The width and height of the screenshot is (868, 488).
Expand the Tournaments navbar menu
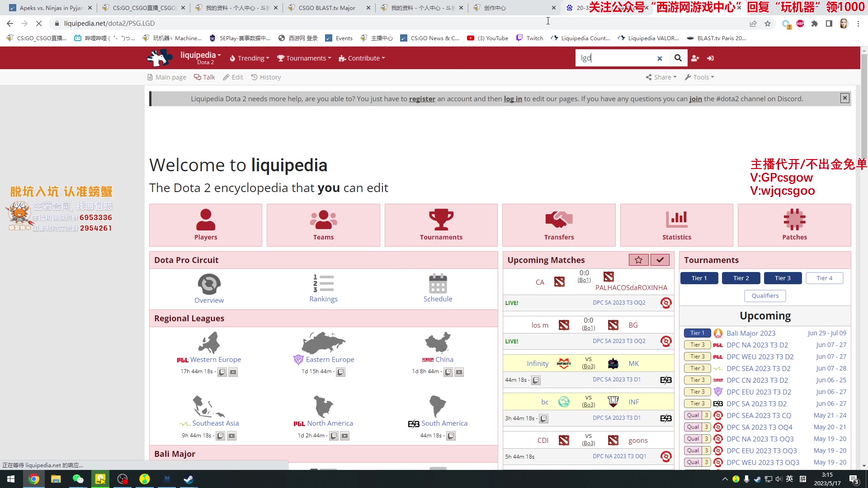click(304, 58)
